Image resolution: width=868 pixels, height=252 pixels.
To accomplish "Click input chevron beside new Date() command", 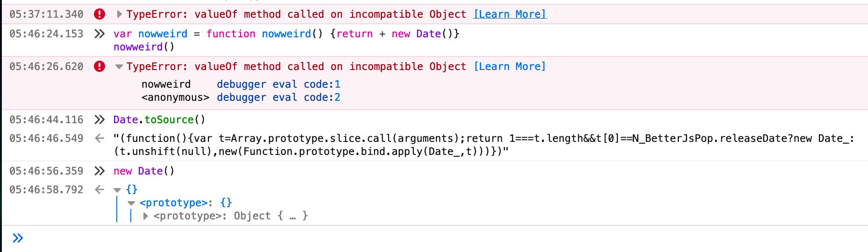I will 99,171.
